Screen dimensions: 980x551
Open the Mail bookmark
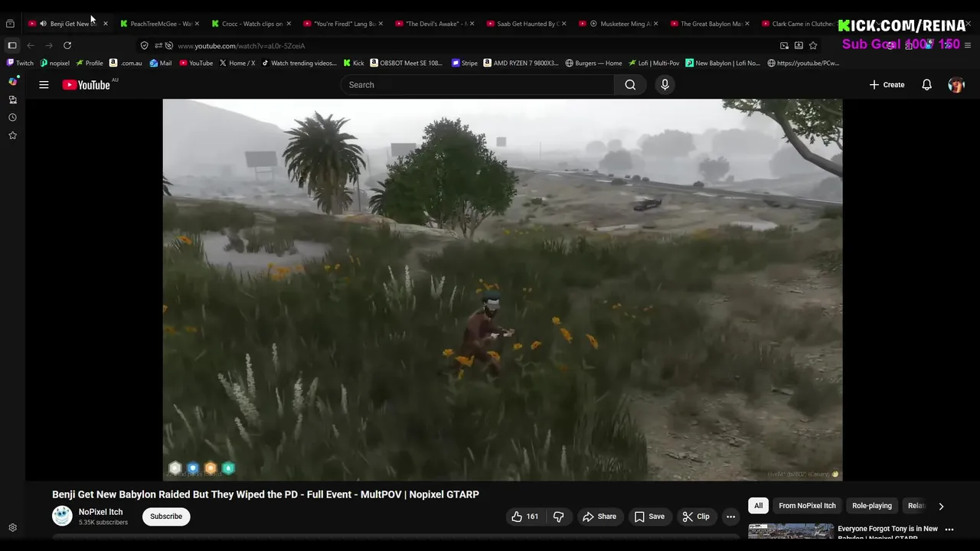pos(161,64)
